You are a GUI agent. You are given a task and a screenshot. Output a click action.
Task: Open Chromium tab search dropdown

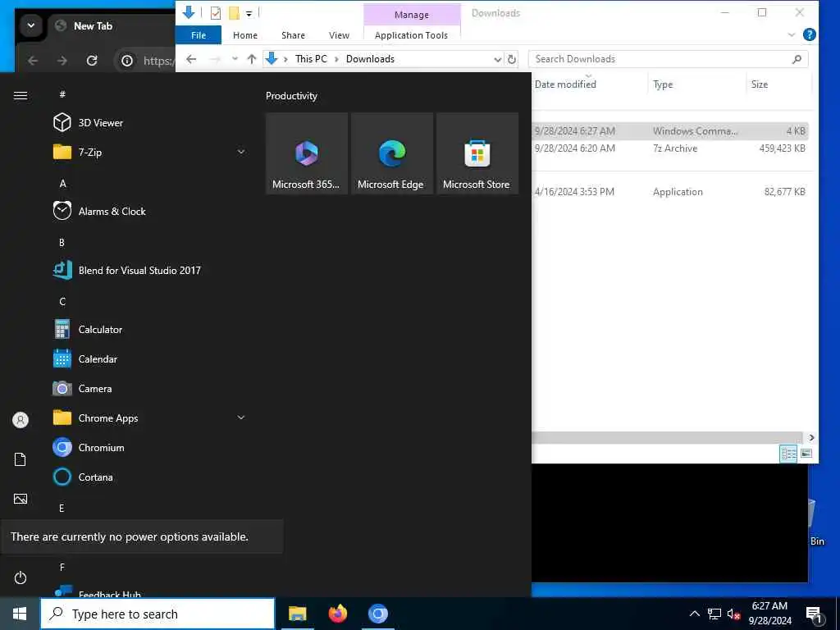(31, 25)
